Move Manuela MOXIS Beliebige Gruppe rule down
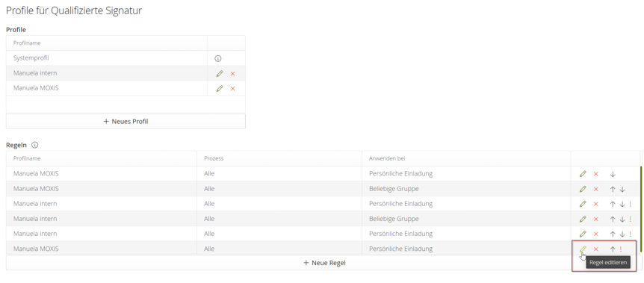The height and width of the screenshot is (283, 644). pyautogui.click(x=622, y=190)
